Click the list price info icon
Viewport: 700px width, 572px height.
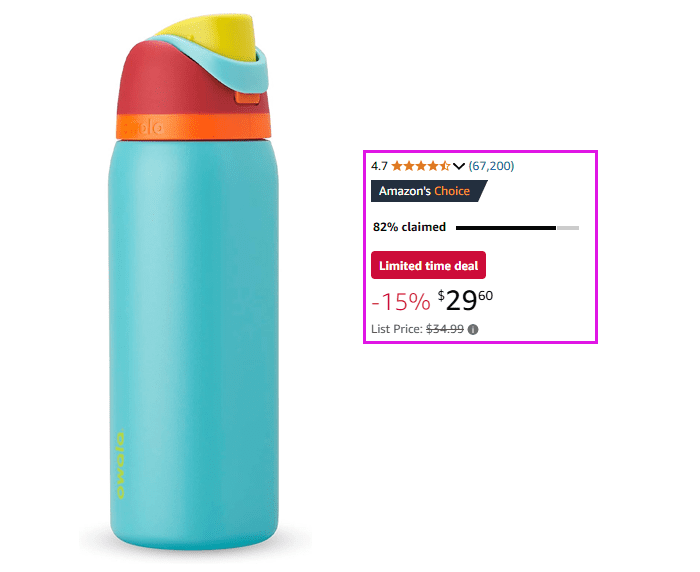tap(473, 330)
